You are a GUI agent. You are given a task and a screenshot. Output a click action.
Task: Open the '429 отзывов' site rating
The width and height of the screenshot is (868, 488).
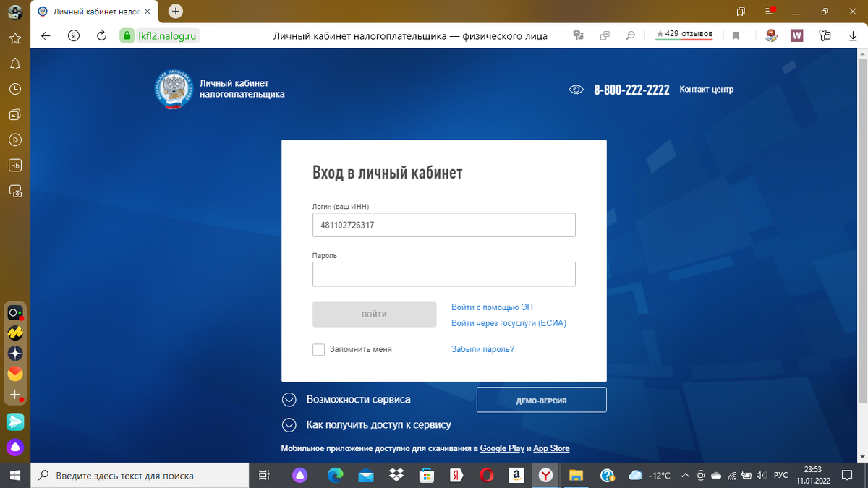pos(684,35)
